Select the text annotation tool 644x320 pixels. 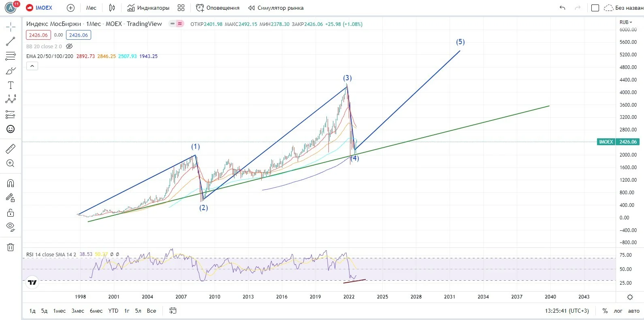(x=11, y=85)
